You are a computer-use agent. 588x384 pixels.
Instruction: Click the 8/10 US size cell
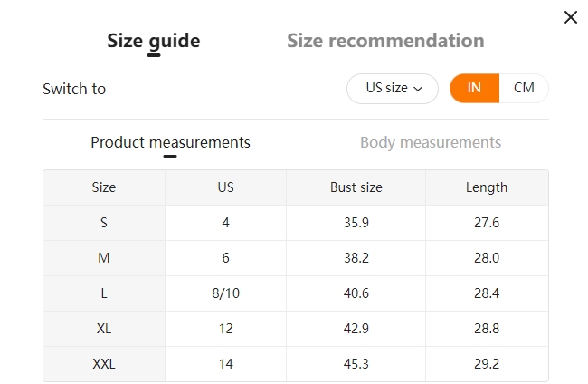click(x=226, y=293)
